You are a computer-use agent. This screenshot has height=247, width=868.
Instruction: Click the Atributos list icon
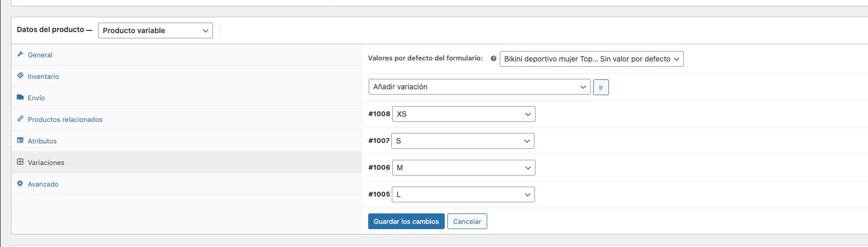[20, 140]
